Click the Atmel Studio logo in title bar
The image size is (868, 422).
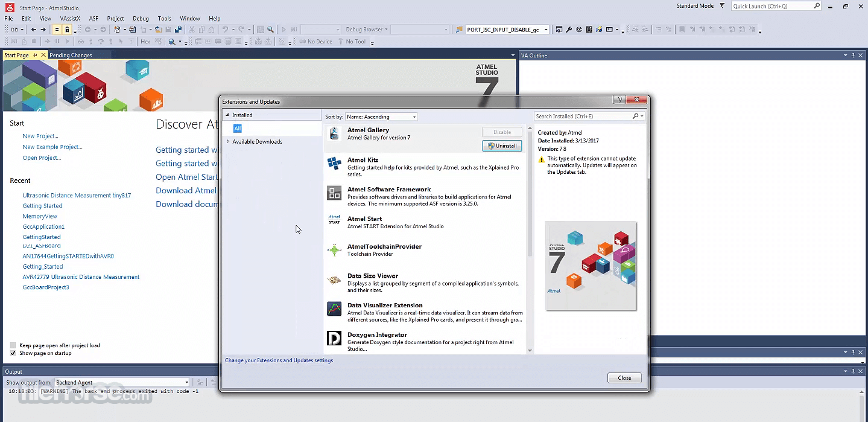click(9, 7)
